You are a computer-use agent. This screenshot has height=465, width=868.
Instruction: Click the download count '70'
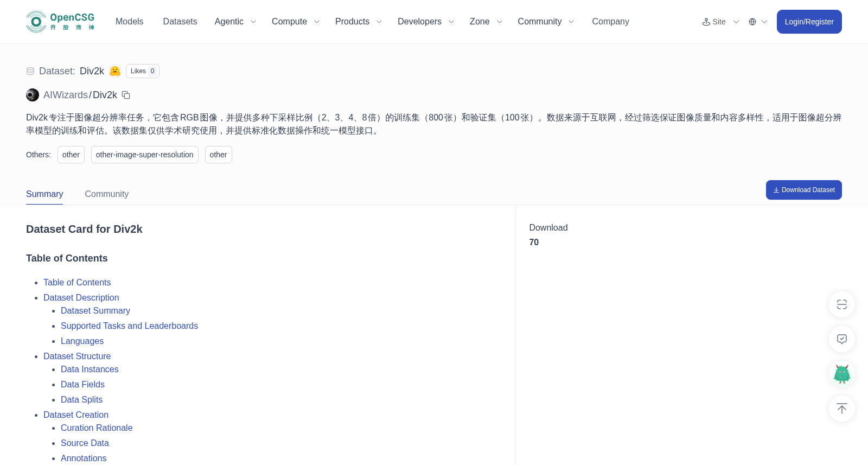[x=534, y=242]
